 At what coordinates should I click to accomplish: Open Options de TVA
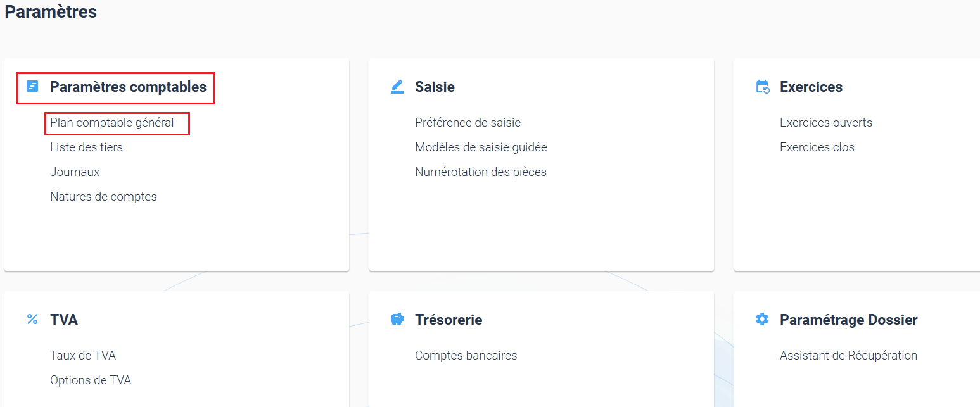tap(91, 380)
